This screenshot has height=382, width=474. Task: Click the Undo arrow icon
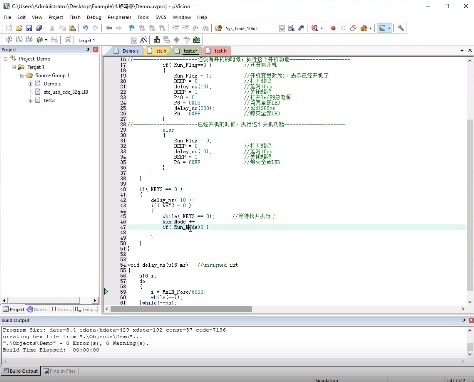[85, 28]
